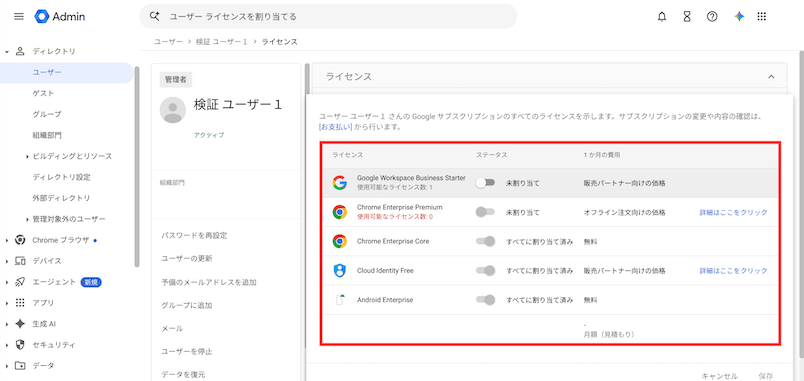
Task: Expand the デバイス section arrow
Action: pyautogui.click(x=7, y=261)
